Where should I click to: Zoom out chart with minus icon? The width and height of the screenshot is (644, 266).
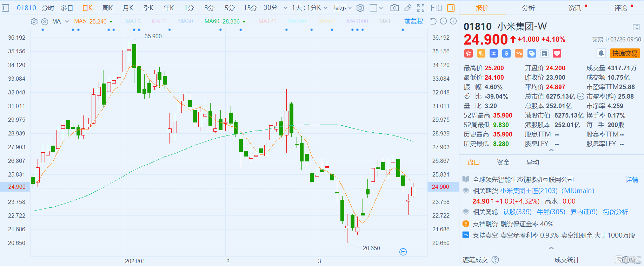(x=443, y=21)
